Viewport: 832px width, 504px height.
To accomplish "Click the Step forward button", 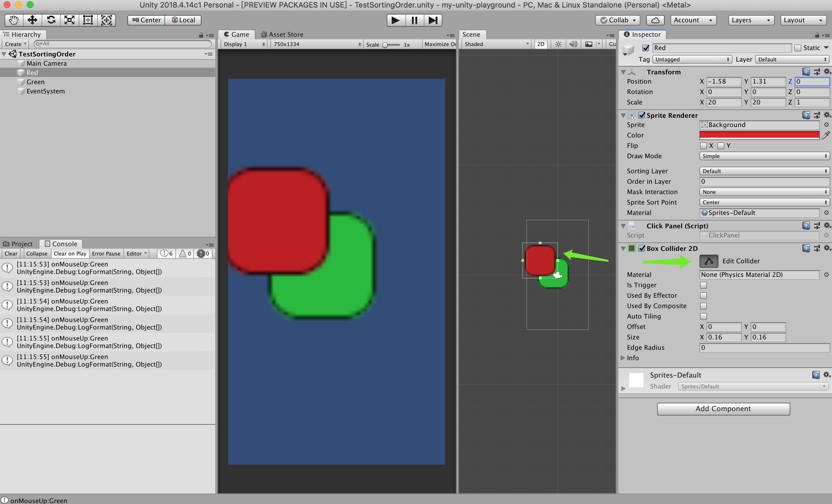I will pos(433,20).
